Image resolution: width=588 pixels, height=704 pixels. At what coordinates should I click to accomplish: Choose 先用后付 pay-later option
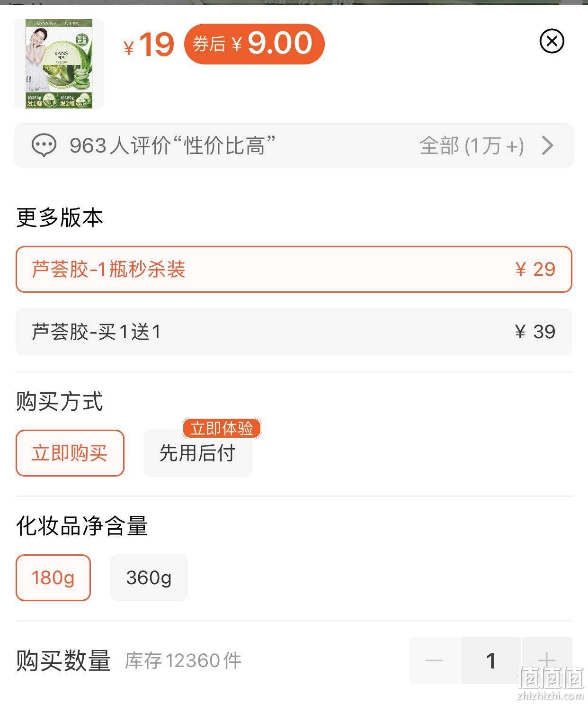tap(197, 453)
